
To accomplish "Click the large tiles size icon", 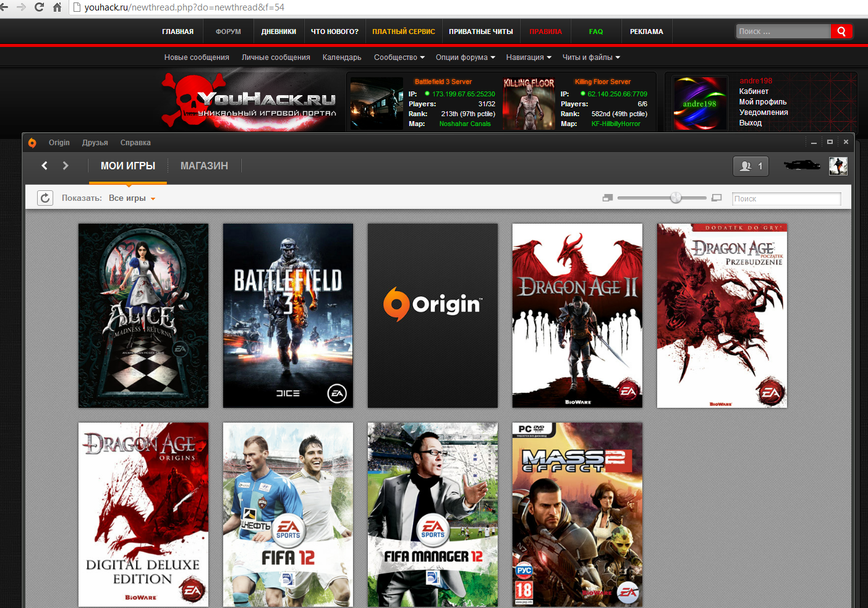I will click(x=717, y=198).
